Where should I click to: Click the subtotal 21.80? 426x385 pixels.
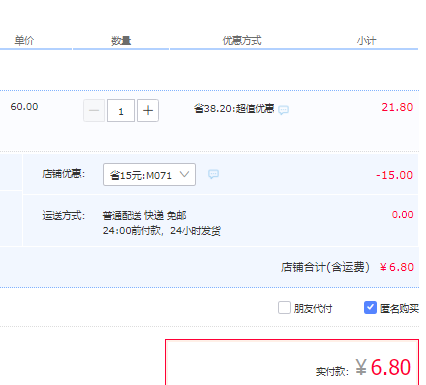397,107
